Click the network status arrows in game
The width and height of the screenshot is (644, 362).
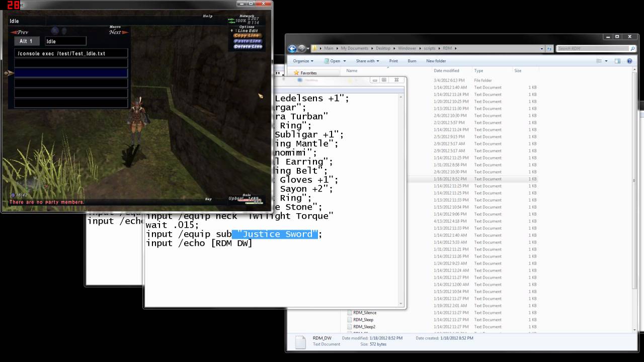pos(231,21)
